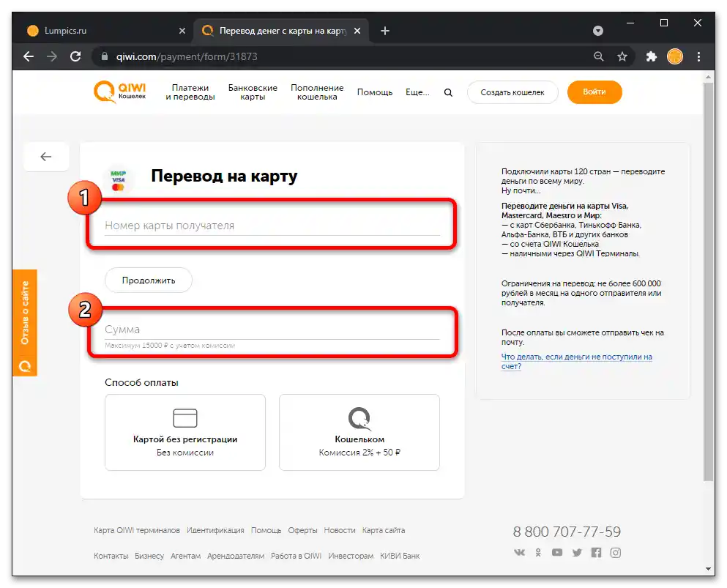Focus Сумма input field

272,330
